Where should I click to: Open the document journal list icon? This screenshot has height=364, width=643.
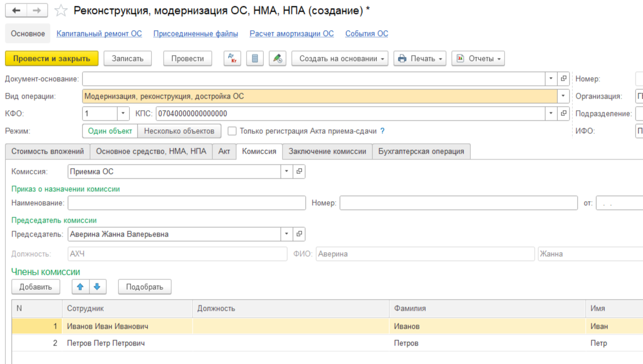click(x=255, y=59)
